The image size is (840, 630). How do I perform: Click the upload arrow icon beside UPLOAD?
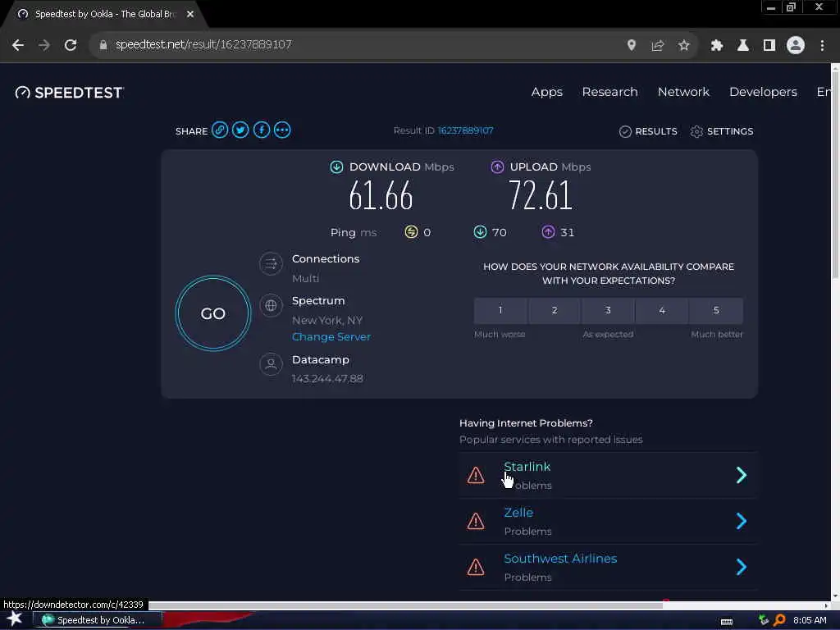point(497,167)
